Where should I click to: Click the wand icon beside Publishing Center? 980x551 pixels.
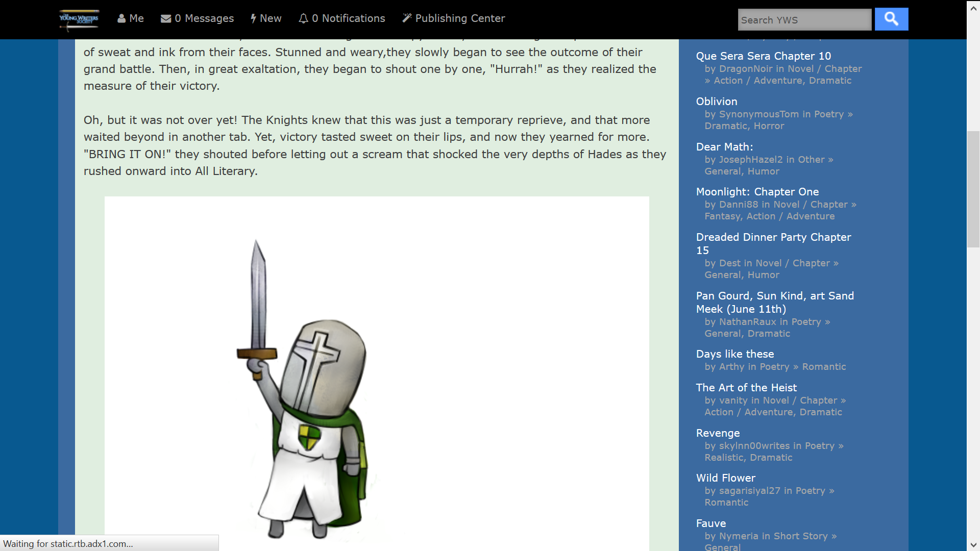pos(407,18)
